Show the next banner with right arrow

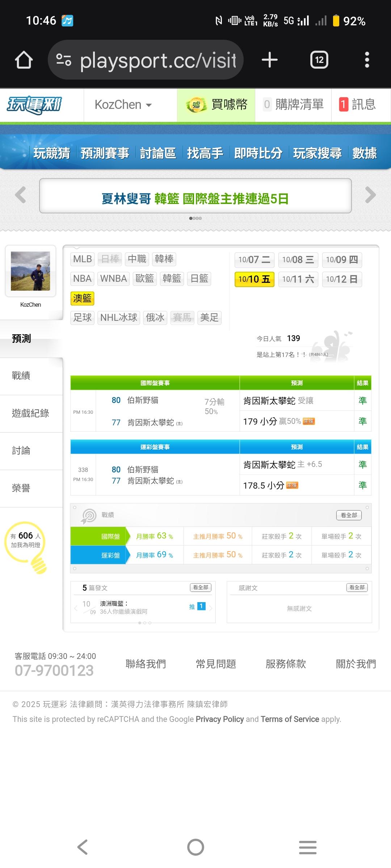(370, 195)
